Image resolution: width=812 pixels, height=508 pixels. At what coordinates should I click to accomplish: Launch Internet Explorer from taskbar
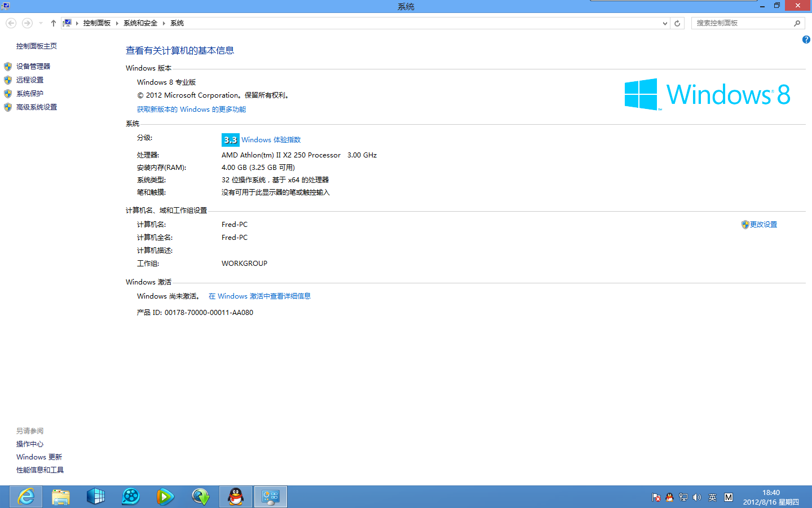click(26, 497)
